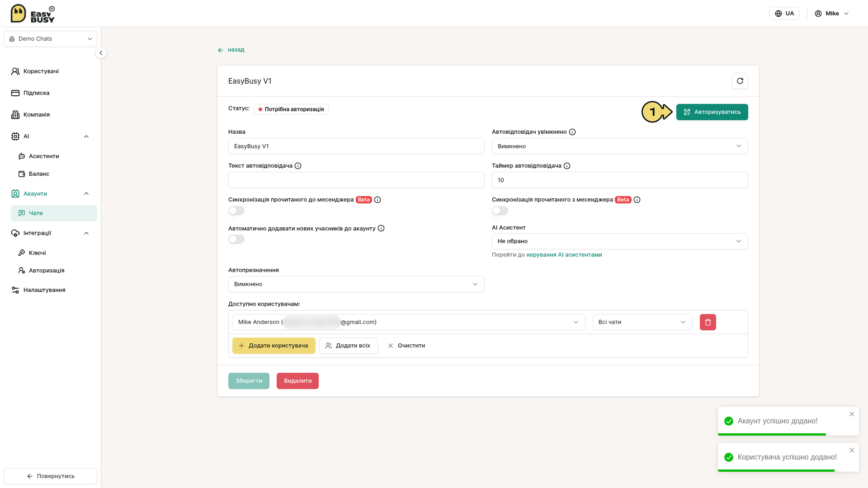Click green check icon on Акаунт успішно додано toast
The image size is (868, 488).
(x=729, y=421)
